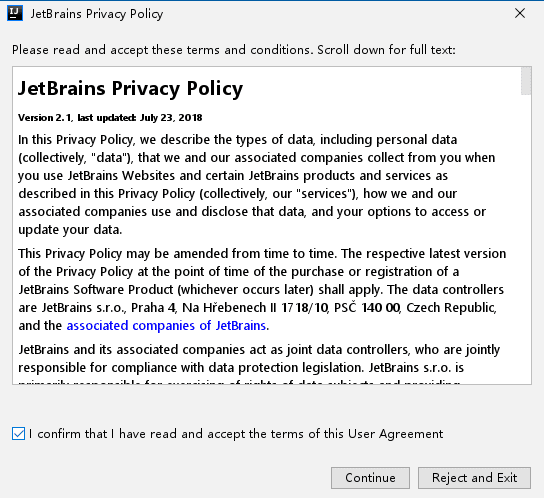Click the Continue button
Screen dimensions: 544x498
(x=370, y=478)
